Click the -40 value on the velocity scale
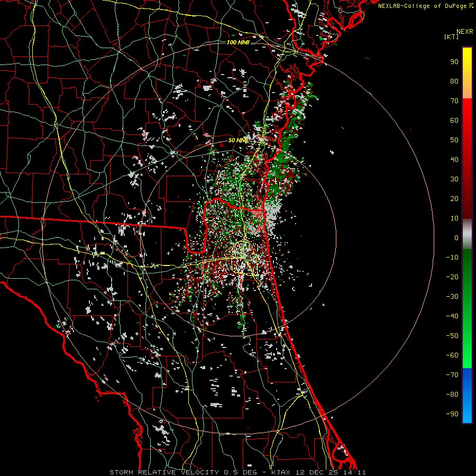 click(x=452, y=316)
